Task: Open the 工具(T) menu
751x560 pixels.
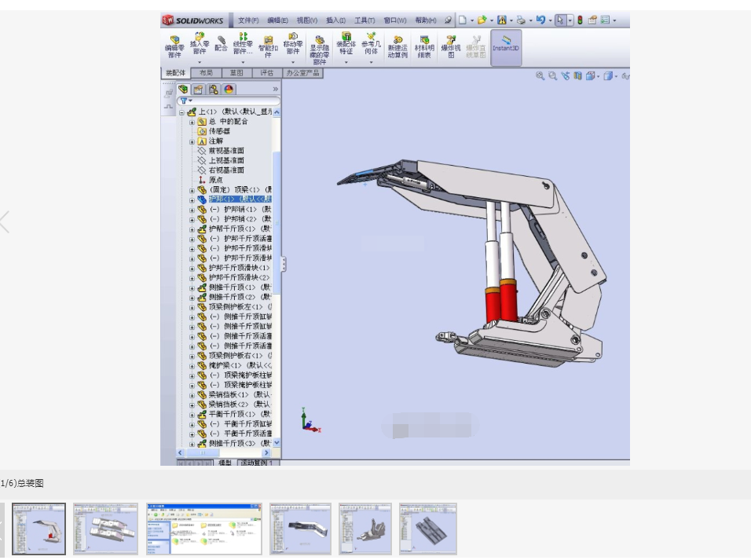Action: pyautogui.click(x=365, y=20)
